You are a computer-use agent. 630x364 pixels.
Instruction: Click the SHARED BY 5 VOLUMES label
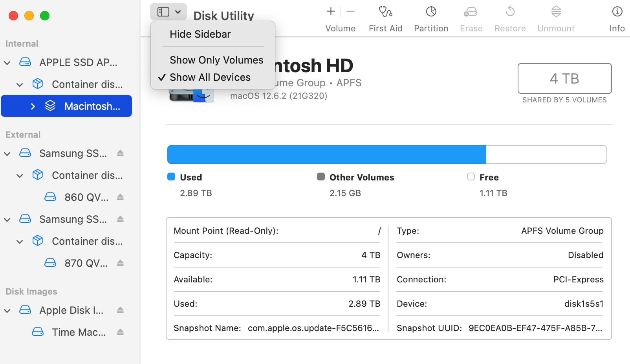[564, 100]
